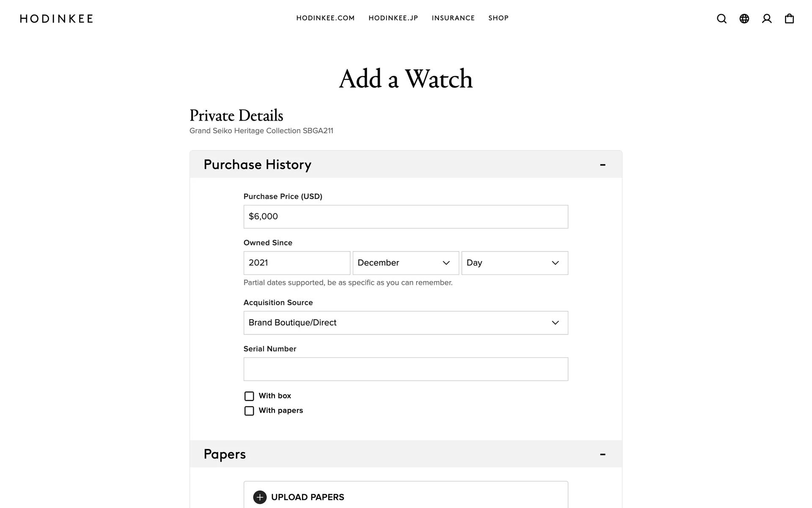Image resolution: width=812 pixels, height=508 pixels.
Task: Open the user account icon
Action: [x=767, y=19]
